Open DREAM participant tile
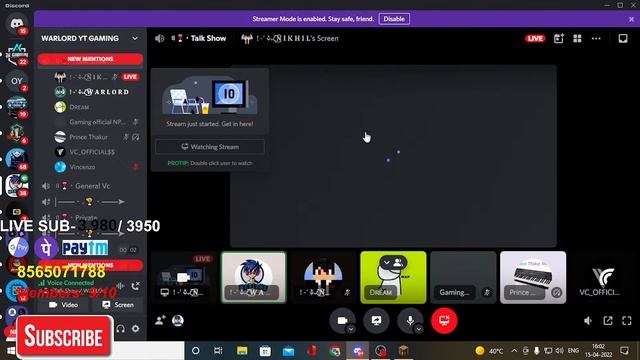The image size is (640, 360). pos(393,278)
